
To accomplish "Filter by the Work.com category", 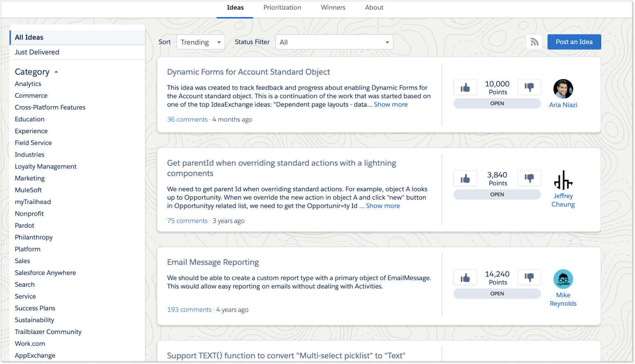I will [x=30, y=344].
